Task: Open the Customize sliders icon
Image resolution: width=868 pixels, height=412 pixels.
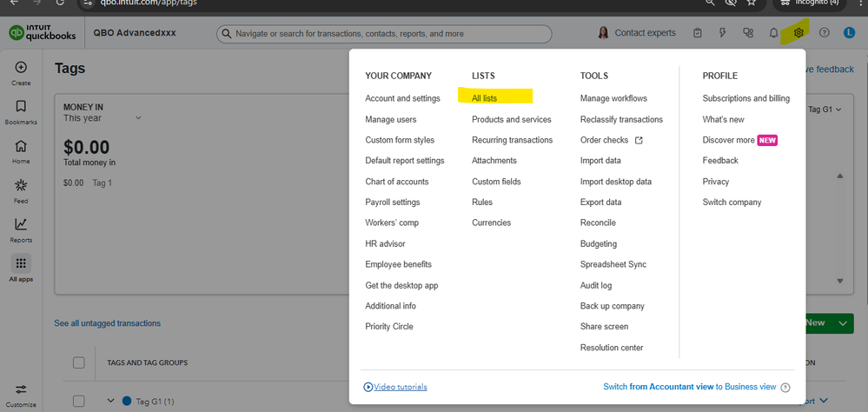Action: pyautogui.click(x=21, y=393)
